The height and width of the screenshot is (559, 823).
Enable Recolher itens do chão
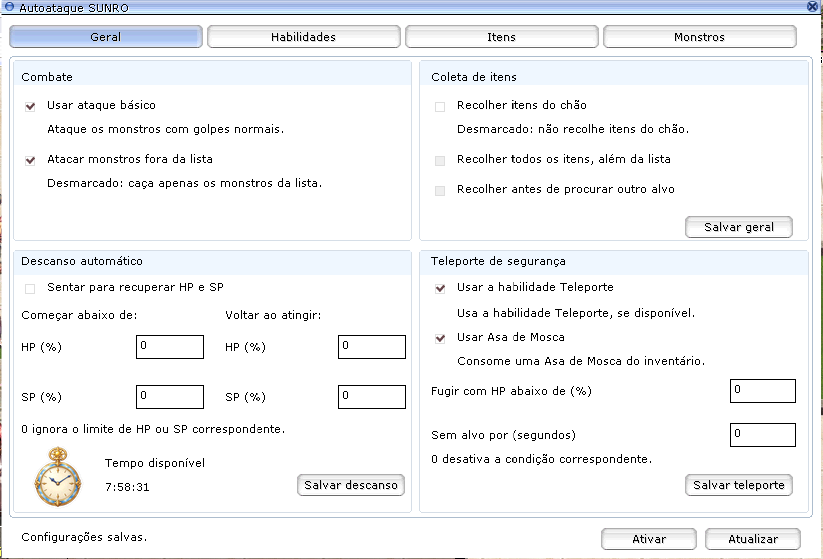tap(440, 107)
